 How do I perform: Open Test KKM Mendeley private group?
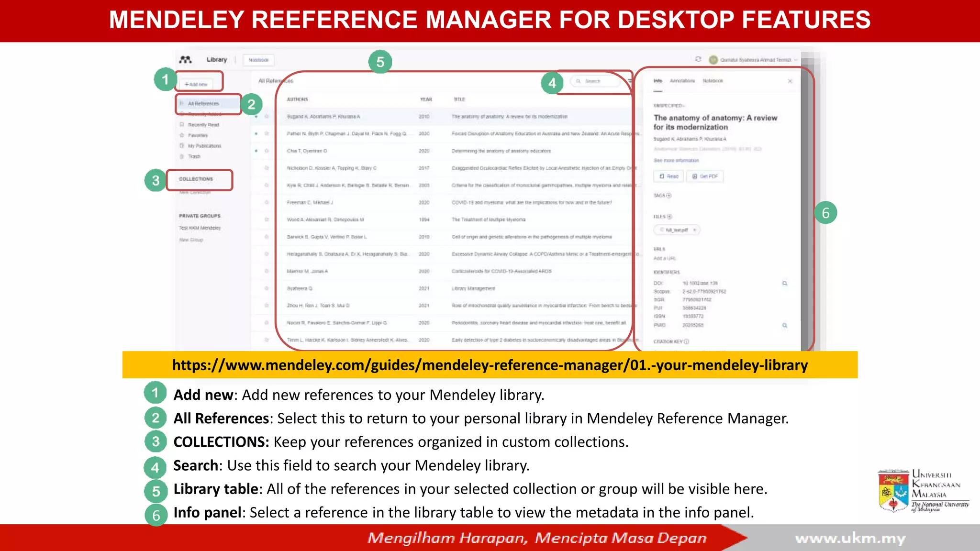pyautogui.click(x=200, y=228)
